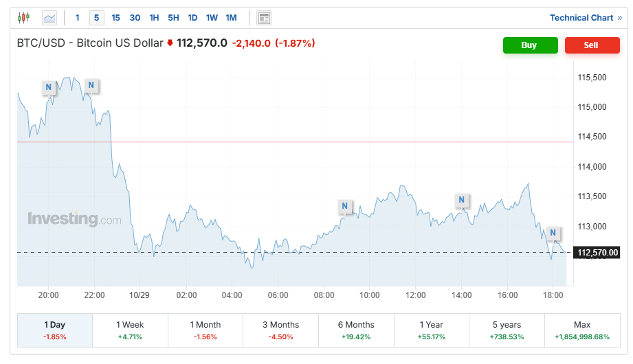Open the news marker near 18:00
Image resolution: width=633 pixels, height=364 pixels.
[x=553, y=233]
